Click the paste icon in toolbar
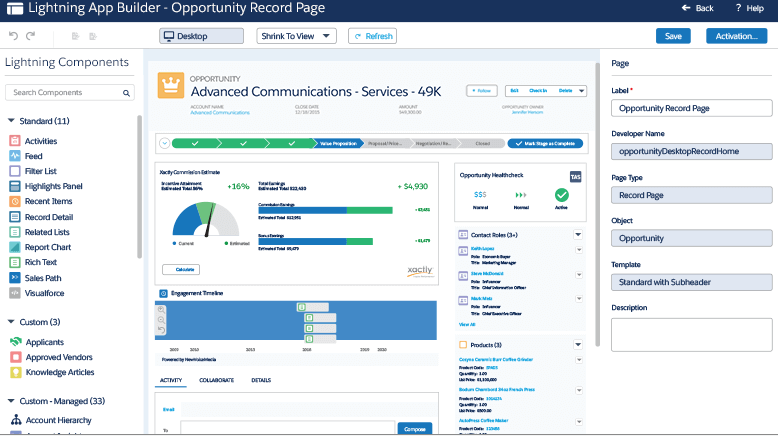The width and height of the screenshot is (778, 436). point(93,36)
